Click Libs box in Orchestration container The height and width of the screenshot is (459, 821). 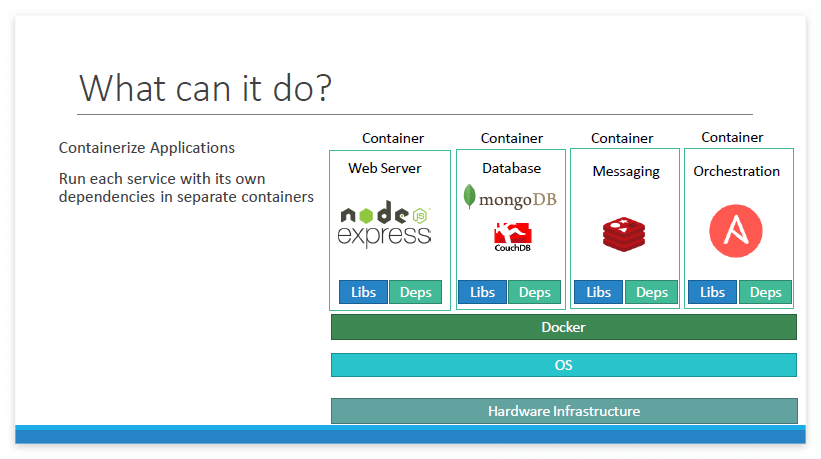(x=712, y=292)
